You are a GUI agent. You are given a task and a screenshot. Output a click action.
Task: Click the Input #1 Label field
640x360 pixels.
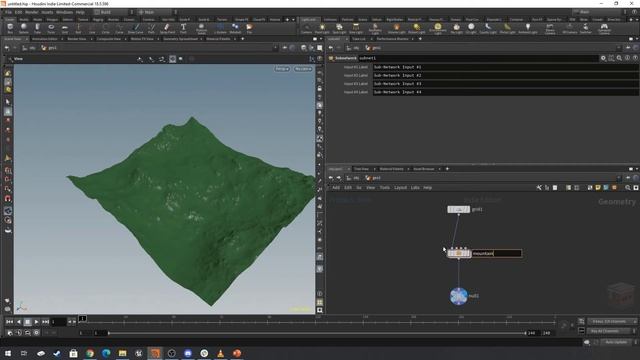pos(505,67)
